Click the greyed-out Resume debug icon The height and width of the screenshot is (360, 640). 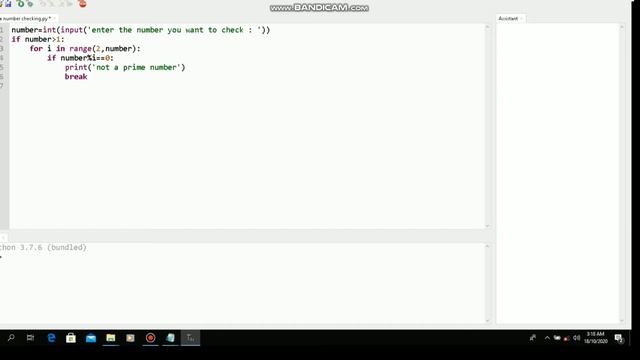(70, 4)
